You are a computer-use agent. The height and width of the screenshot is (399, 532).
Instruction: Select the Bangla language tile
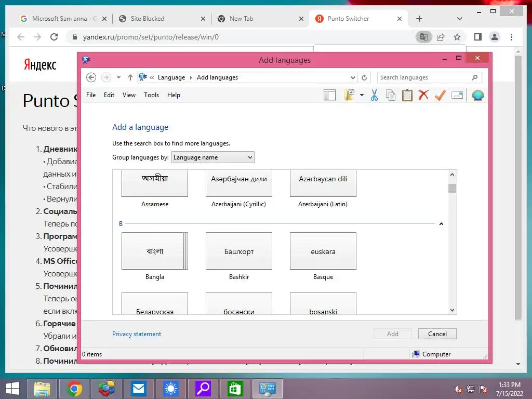pos(155,251)
